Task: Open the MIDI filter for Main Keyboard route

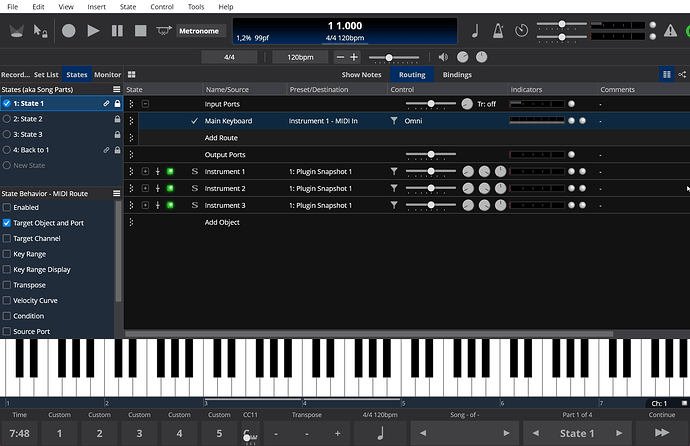Action: [x=395, y=121]
